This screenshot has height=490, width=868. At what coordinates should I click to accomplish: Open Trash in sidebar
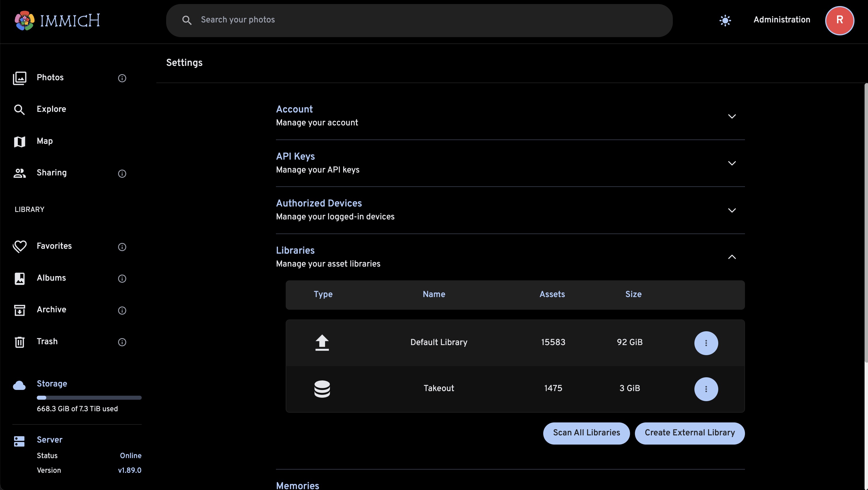pyautogui.click(x=47, y=342)
